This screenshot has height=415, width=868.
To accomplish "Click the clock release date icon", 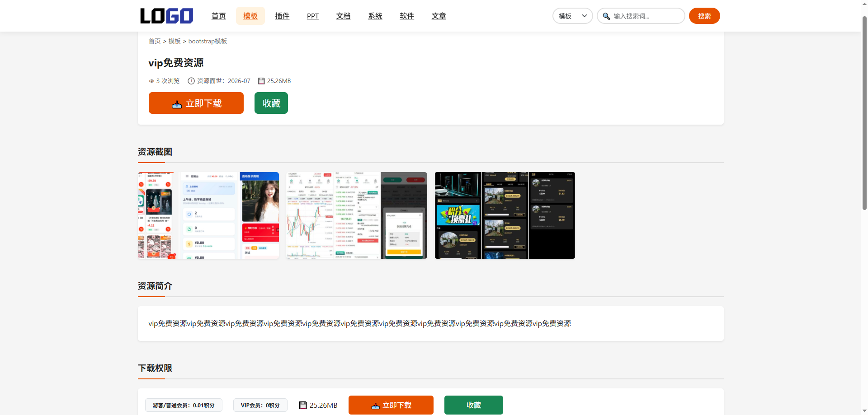I will point(191,81).
